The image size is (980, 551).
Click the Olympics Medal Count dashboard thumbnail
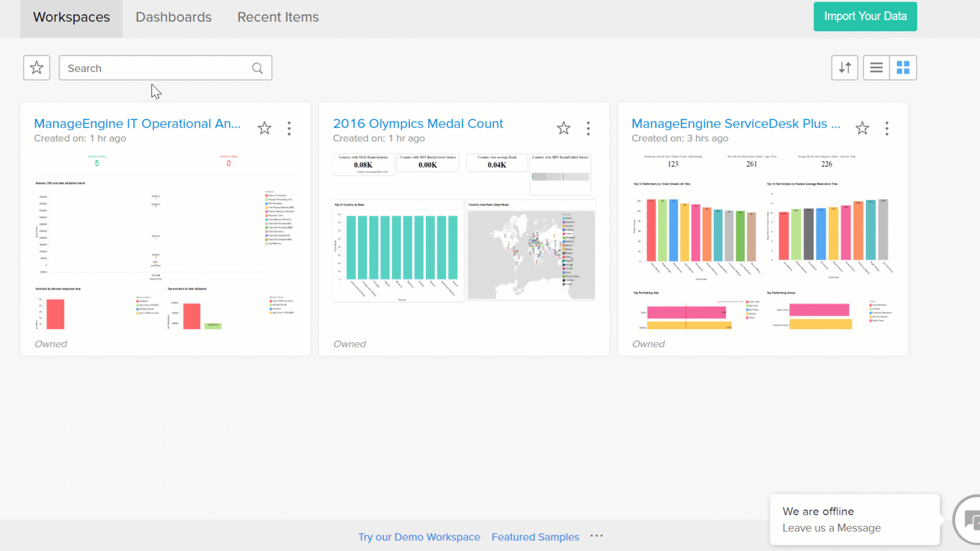(464, 228)
